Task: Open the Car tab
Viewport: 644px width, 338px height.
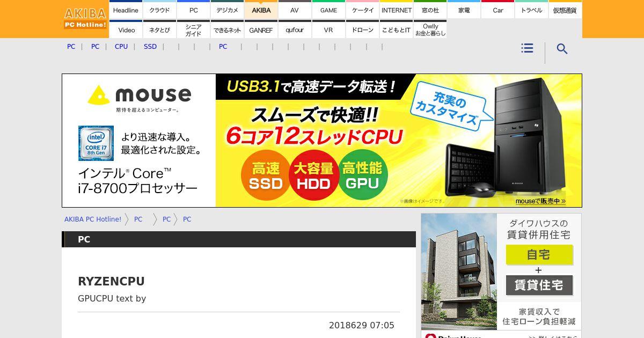Action: click(497, 10)
